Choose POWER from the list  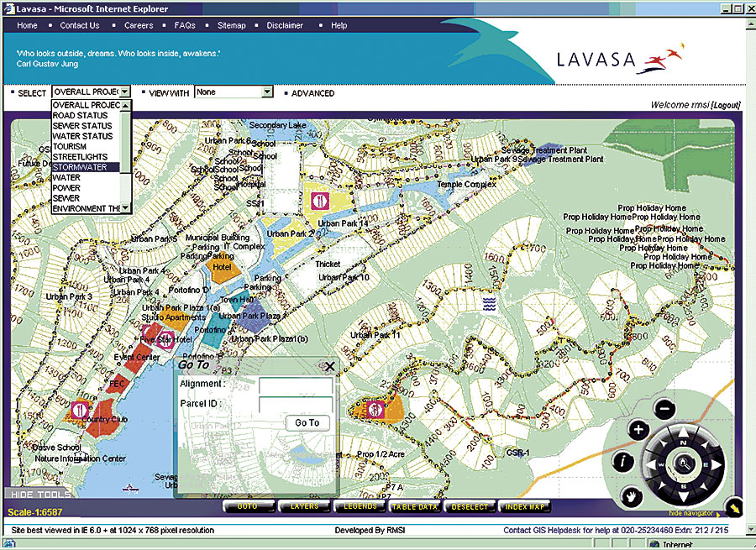coord(87,188)
